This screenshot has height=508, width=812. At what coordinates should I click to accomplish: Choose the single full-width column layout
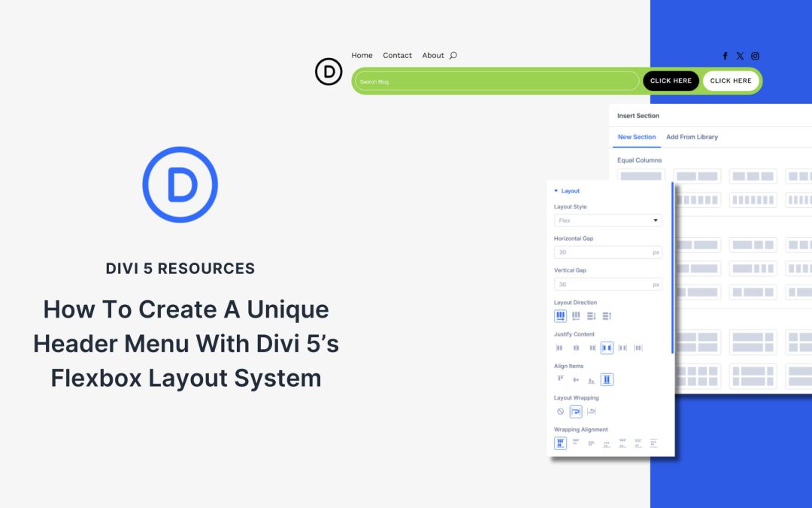coord(641,175)
